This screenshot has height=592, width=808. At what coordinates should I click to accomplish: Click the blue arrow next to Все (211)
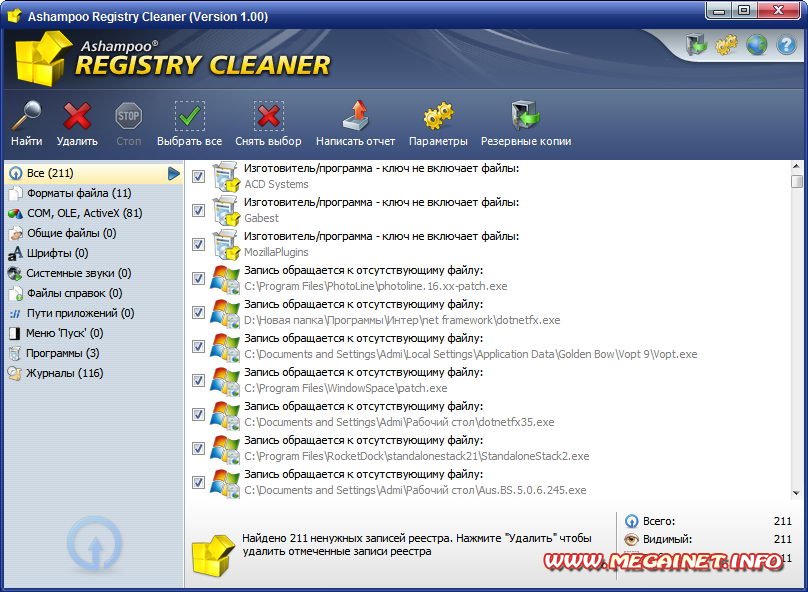[174, 174]
